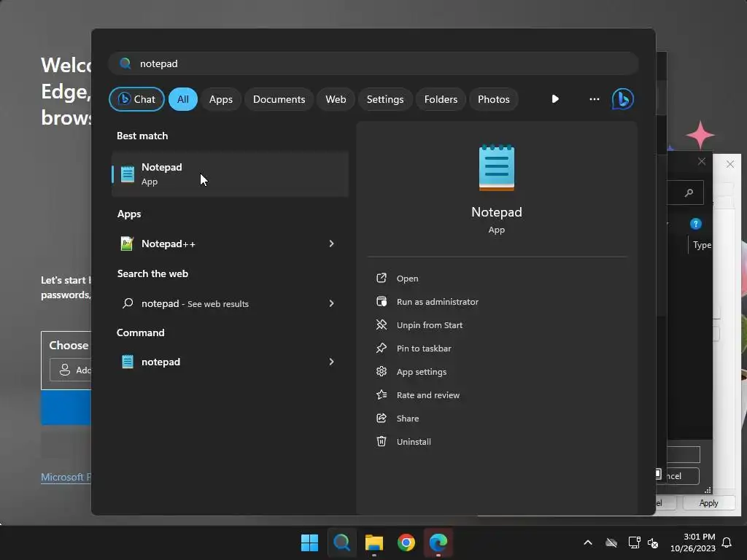Click the OneDrive tray icon

611,542
